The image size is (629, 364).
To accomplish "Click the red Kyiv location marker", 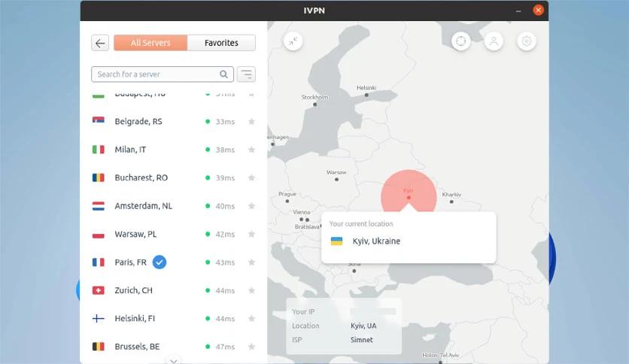I will pyautogui.click(x=409, y=198).
